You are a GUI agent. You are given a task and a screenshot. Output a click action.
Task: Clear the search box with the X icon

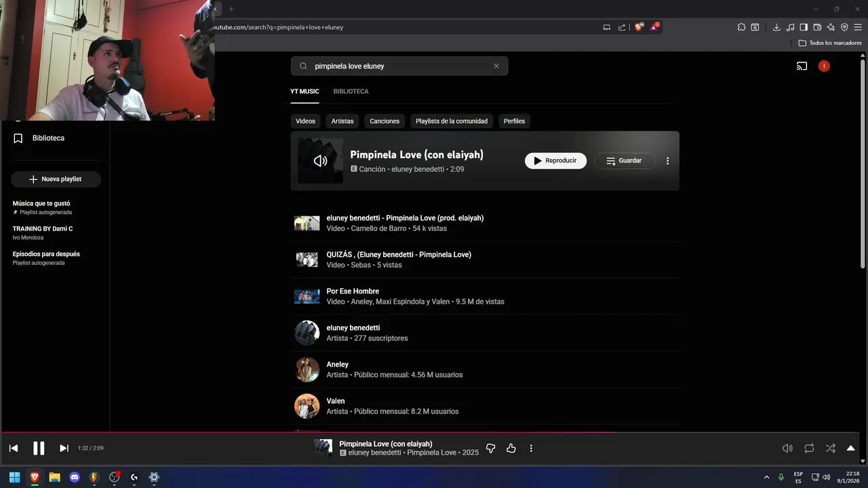[496, 66]
